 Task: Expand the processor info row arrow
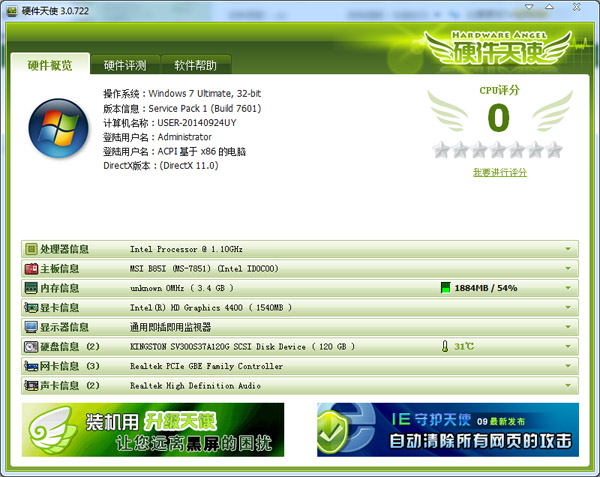pyautogui.click(x=568, y=249)
